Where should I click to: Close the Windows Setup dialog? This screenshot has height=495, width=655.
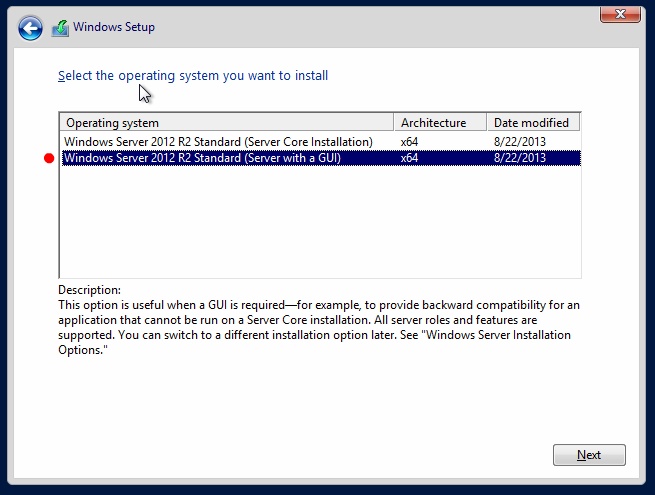(620, 15)
